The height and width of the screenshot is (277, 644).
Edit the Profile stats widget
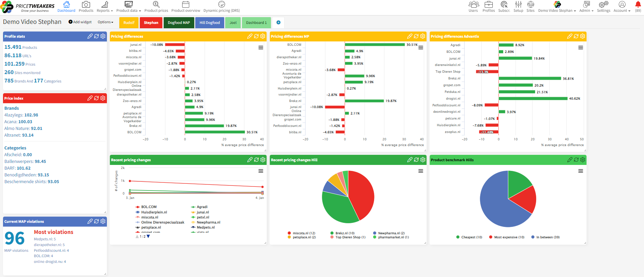coord(90,36)
